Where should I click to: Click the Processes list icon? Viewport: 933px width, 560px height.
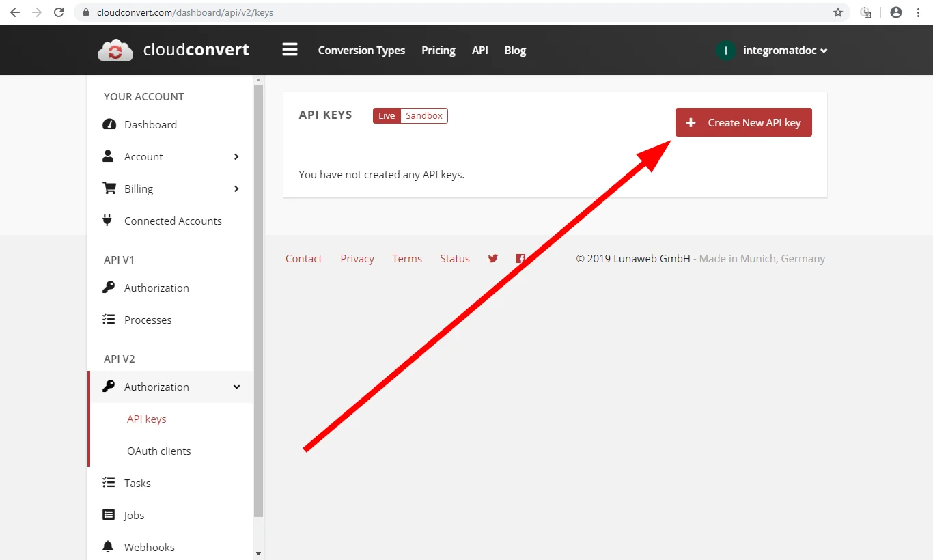(109, 320)
